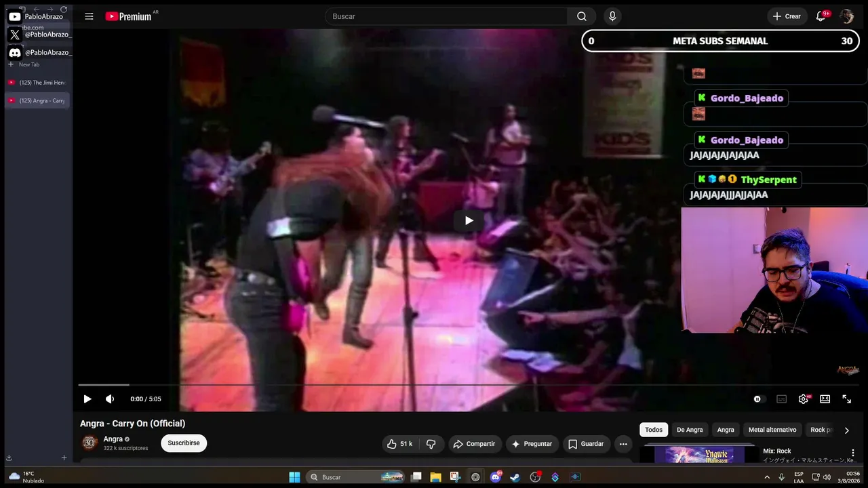Click the video title Angra - Carry On (Official)
868x488 pixels.
[x=132, y=424]
